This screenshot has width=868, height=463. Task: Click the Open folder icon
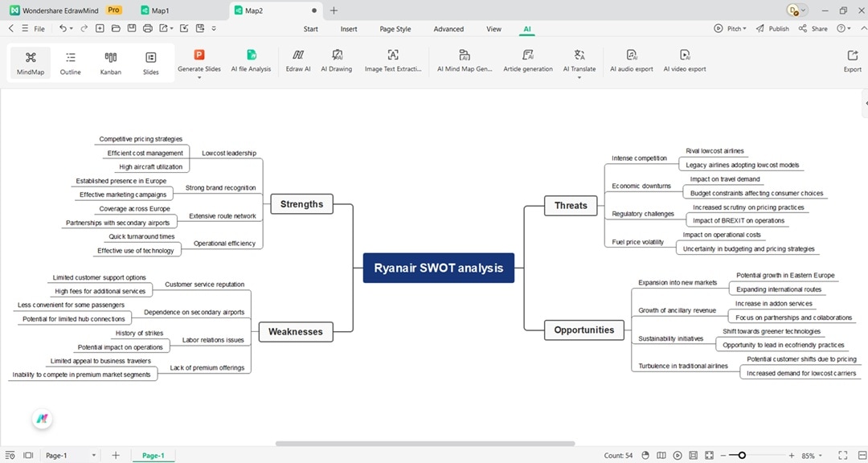116,28
